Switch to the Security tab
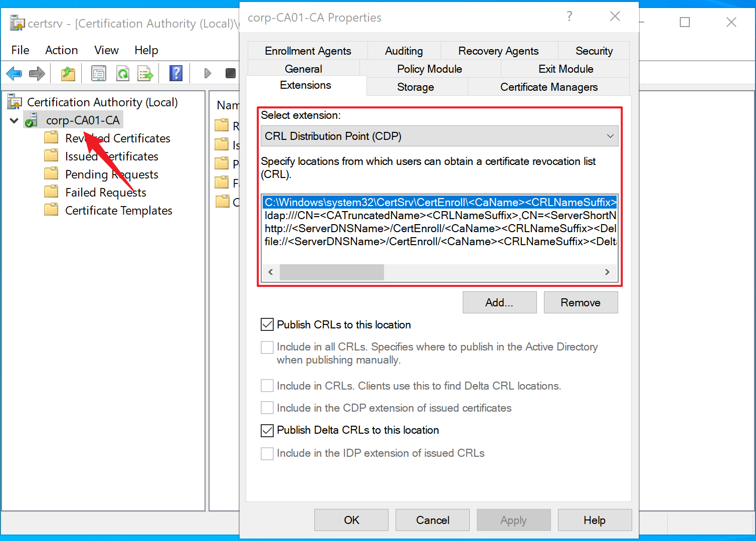The image size is (756, 541). point(594,51)
